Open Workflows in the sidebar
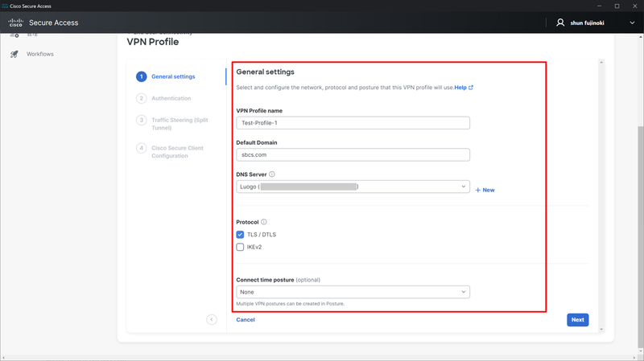Viewport: 644px width, 361px height. (39, 54)
